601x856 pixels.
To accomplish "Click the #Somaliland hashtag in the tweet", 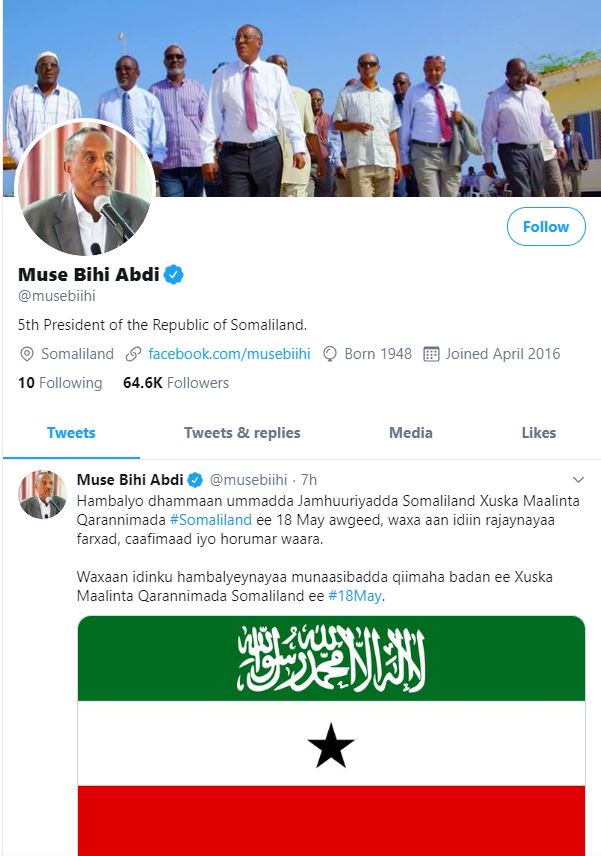I will pyautogui.click(x=210, y=520).
